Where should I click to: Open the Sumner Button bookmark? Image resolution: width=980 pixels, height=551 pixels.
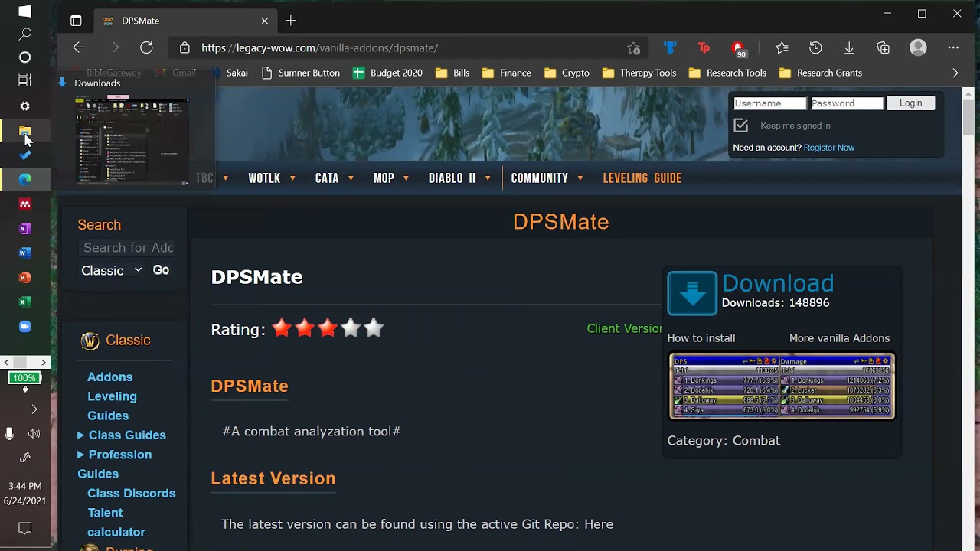[x=300, y=73]
